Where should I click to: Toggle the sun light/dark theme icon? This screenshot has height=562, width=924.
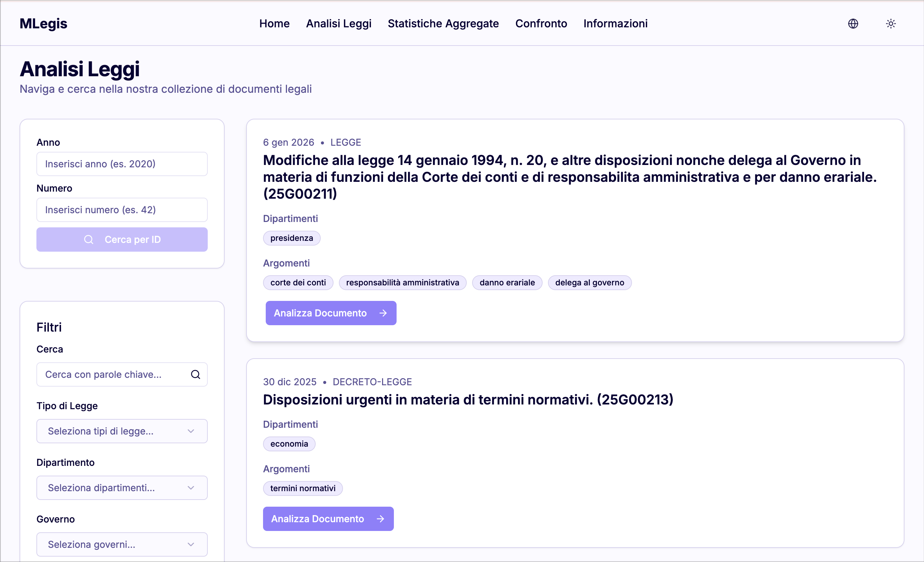pos(891,24)
